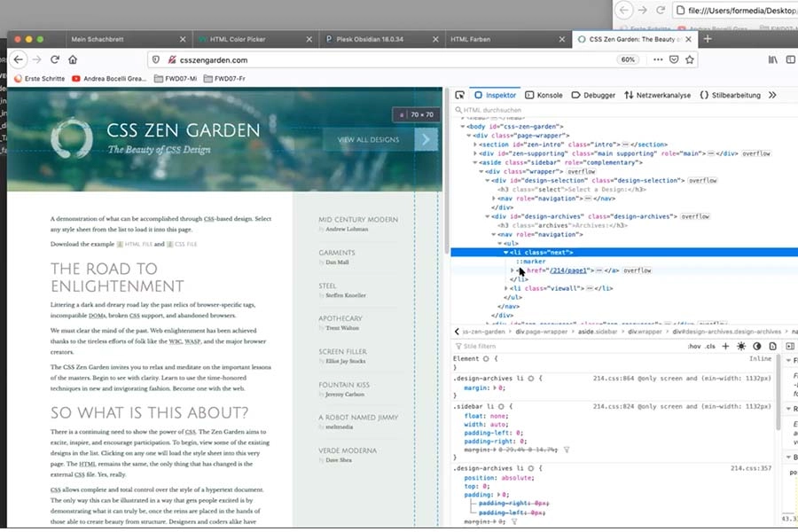798x532 pixels.
Task: Switch to the Konsole tab
Action: tap(544, 95)
